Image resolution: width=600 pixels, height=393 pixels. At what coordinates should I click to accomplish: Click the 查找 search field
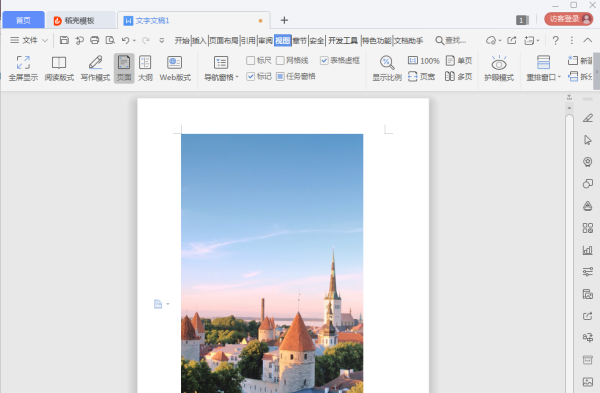tap(451, 40)
